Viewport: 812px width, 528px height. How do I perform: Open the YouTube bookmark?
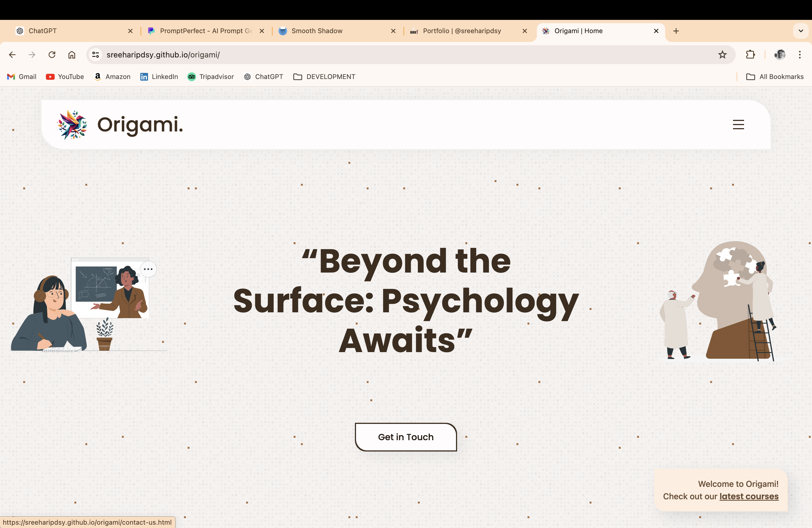[x=65, y=77]
